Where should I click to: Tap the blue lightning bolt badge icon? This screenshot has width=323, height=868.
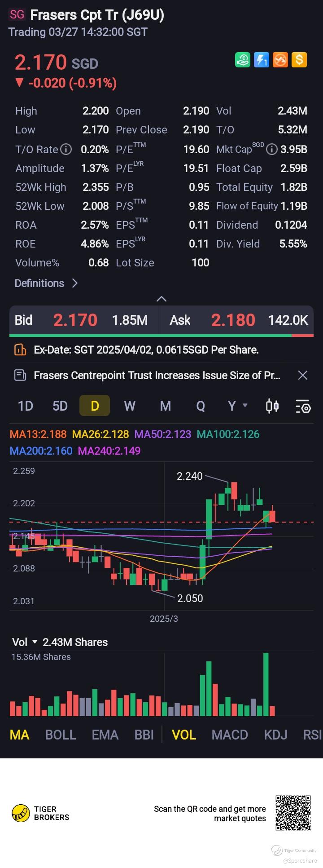click(262, 60)
